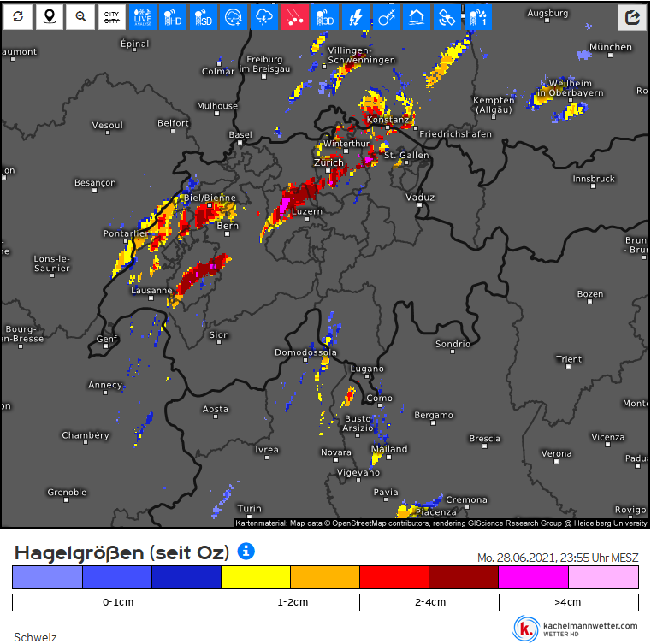651x644 pixels.
Task: Click the light pink legend swatch
Action: [603, 577]
